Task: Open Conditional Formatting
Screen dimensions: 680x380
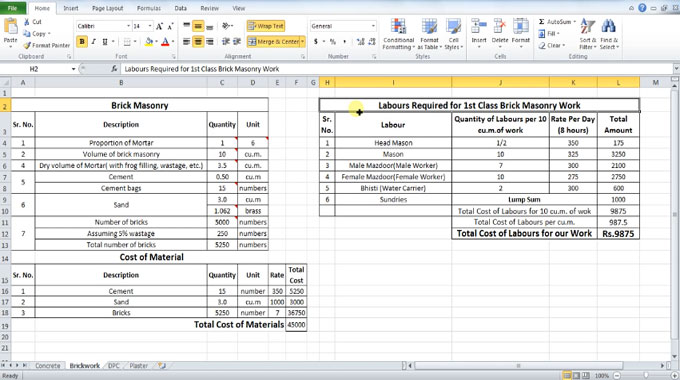Action: [399, 34]
